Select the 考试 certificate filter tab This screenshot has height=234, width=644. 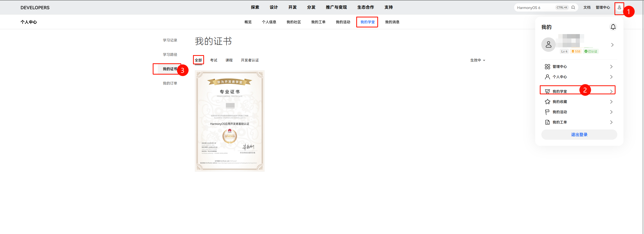[214, 60]
